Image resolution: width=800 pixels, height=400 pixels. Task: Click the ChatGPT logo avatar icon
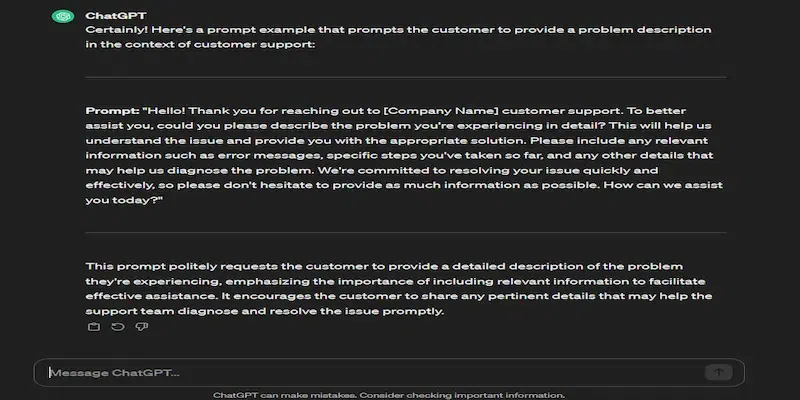click(x=64, y=16)
